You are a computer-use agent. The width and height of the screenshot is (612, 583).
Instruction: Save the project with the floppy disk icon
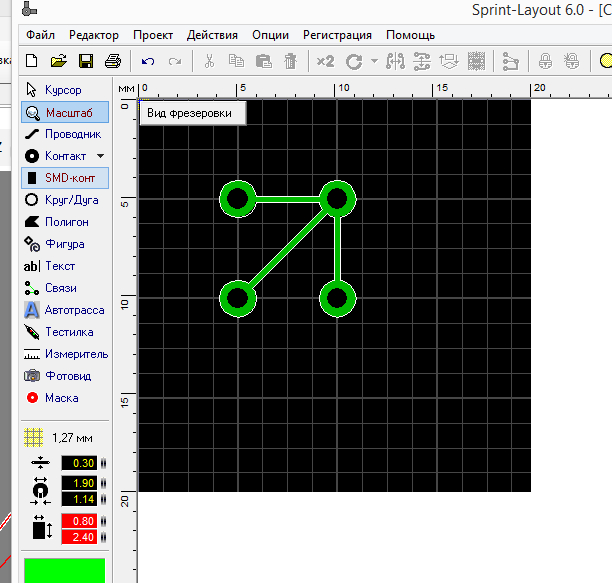(x=86, y=61)
